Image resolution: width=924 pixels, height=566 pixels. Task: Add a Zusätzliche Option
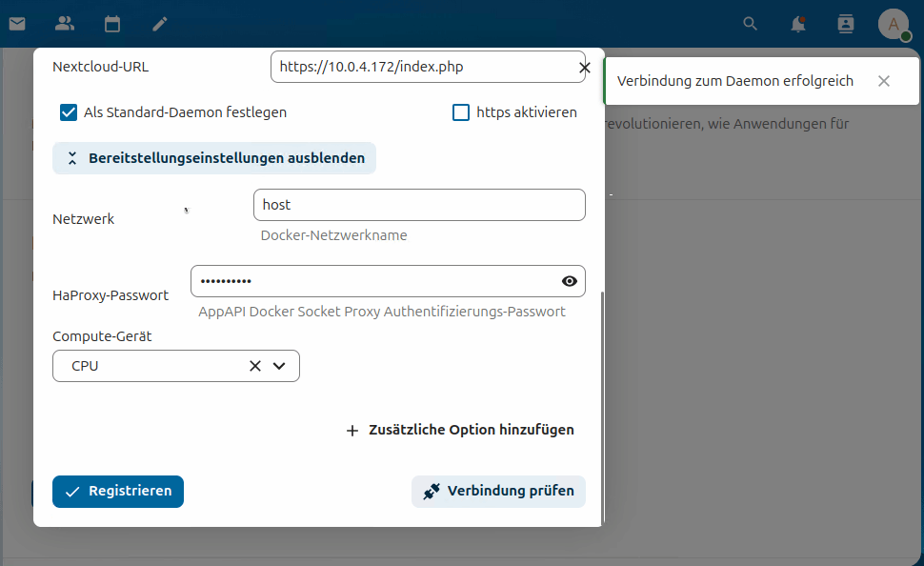[x=458, y=430]
